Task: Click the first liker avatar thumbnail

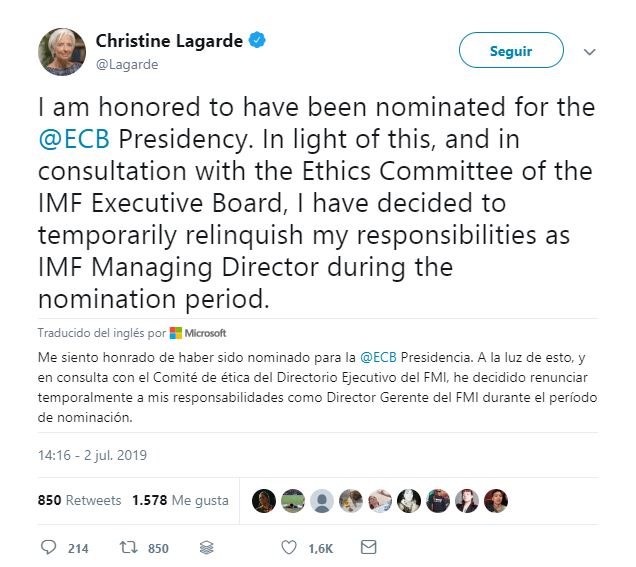Action: (264, 501)
